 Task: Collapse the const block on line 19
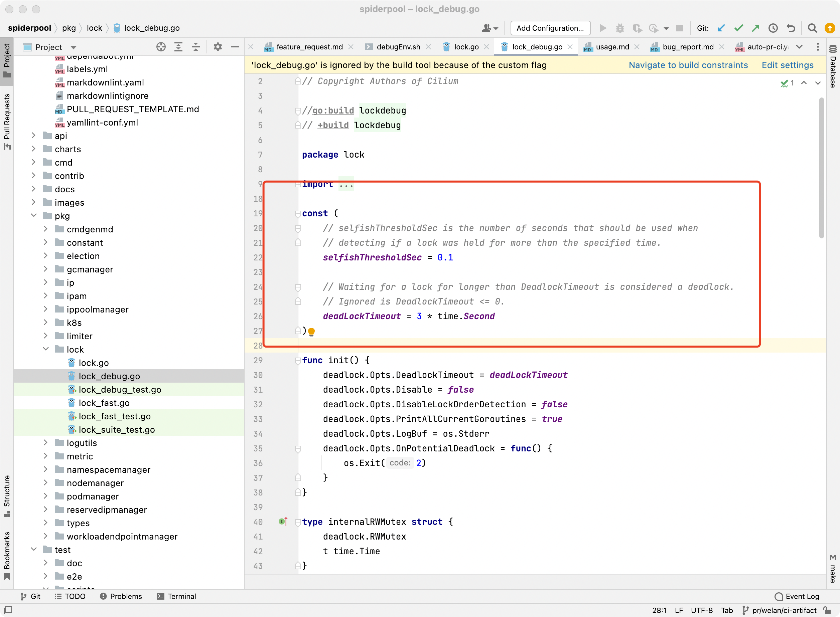(297, 214)
